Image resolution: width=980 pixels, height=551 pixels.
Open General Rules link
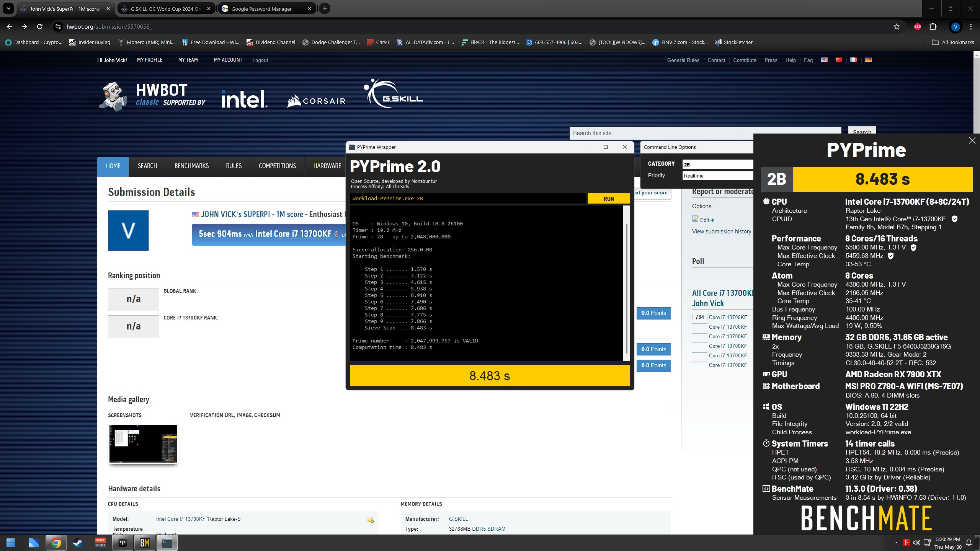point(683,60)
